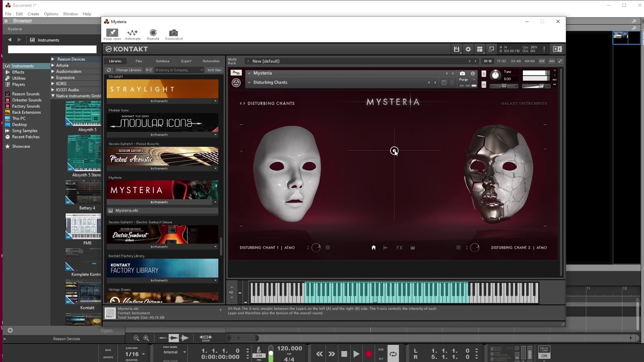644x362 pixels.
Task: Open Kontakt save floppy disk menu
Action: point(456,49)
